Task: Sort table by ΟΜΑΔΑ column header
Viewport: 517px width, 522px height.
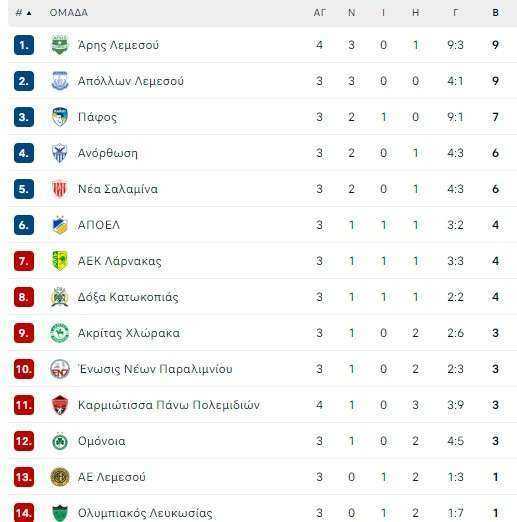Action: tap(69, 13)
